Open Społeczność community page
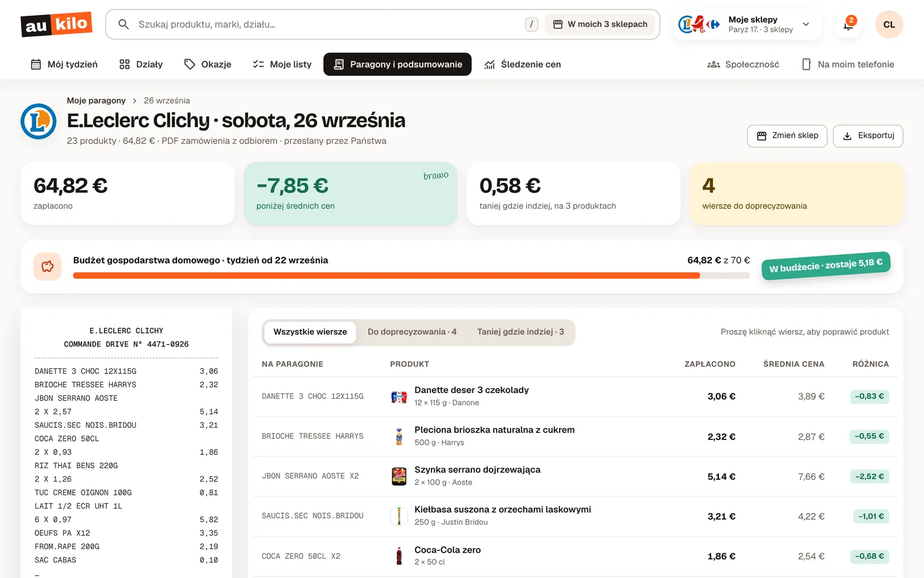Image resolution: width=924 pixels, height=578 pixels. click(743, 64)
